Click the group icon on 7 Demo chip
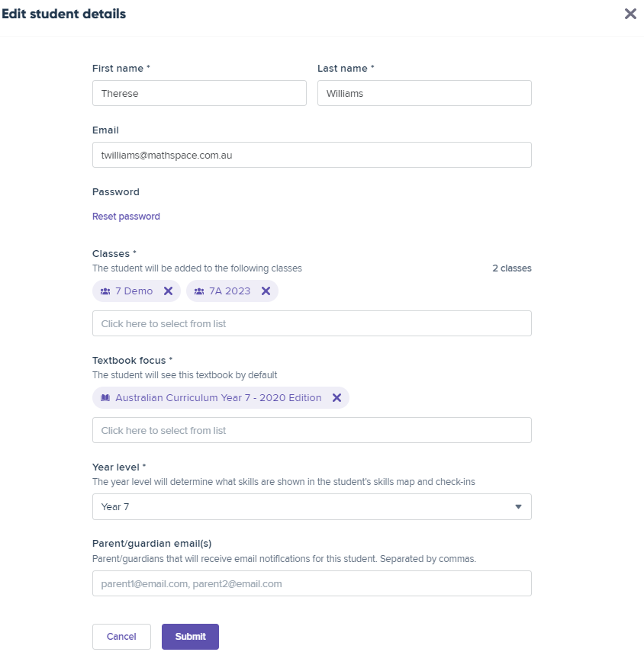This screenshot has width=644, height=652. point(105,291)
